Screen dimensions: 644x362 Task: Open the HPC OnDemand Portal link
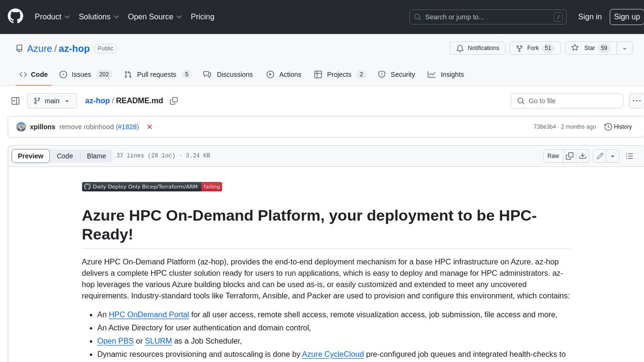coord(149,315)
